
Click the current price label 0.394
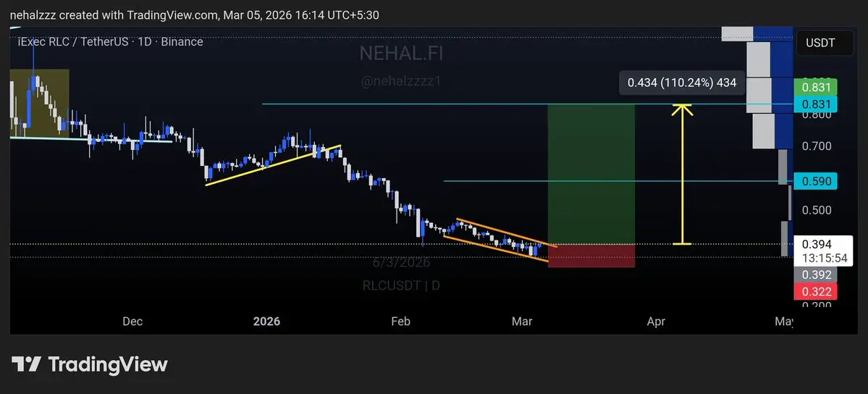pos(817,244)
